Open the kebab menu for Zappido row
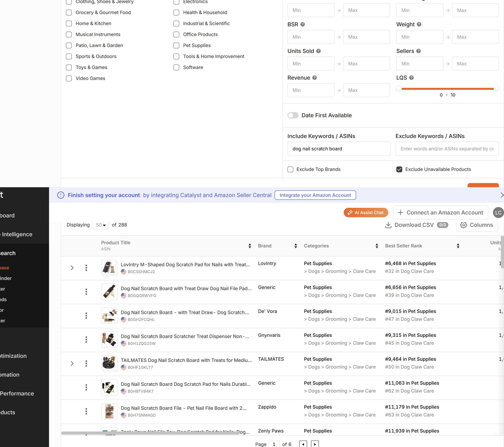Screen dimensions: 504x447 click(86, 412)
